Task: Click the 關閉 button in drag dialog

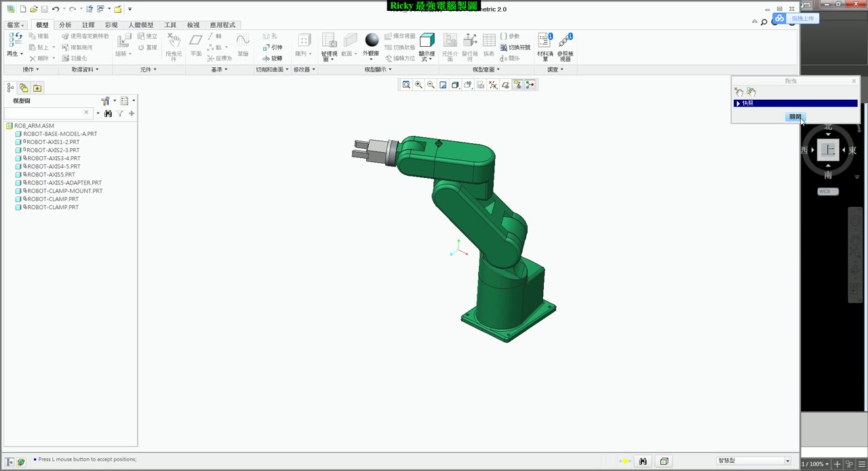Action: point(795,117)
